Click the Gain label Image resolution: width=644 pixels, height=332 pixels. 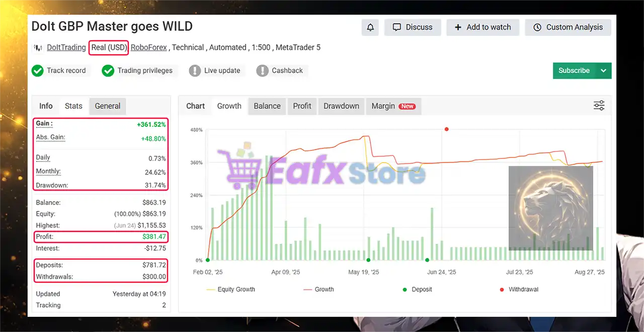pyautogui.click(x=44, y=124)
